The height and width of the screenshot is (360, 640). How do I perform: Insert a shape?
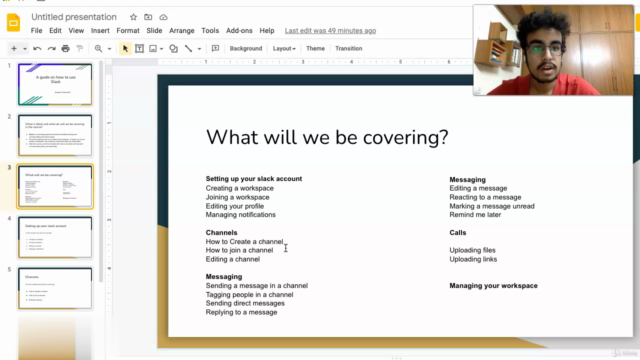[173, 49]
